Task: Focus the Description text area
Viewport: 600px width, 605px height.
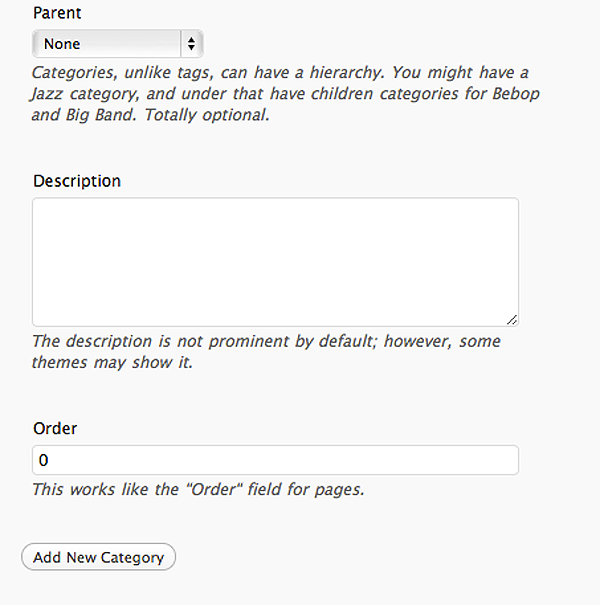Action: click(275, 262)
